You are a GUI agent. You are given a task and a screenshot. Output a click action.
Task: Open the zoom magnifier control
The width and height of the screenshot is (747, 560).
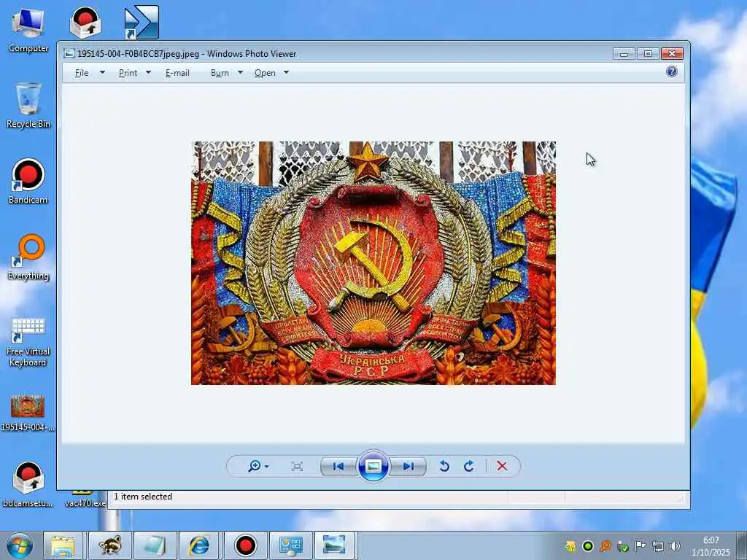(x=255, y=466)
